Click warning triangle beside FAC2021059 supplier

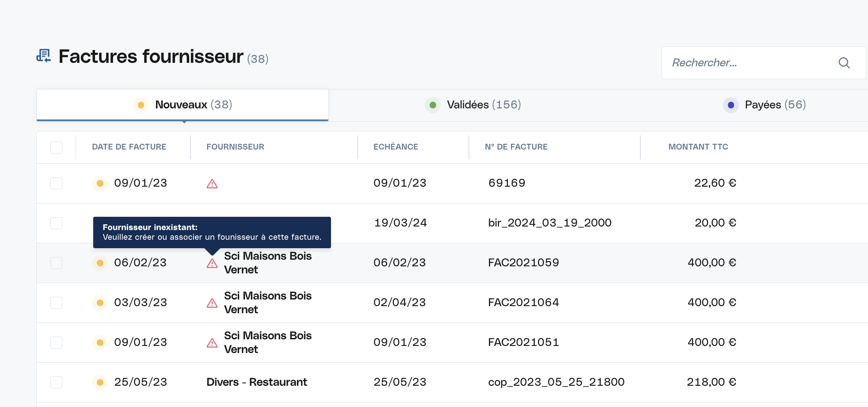coord(212,263)
